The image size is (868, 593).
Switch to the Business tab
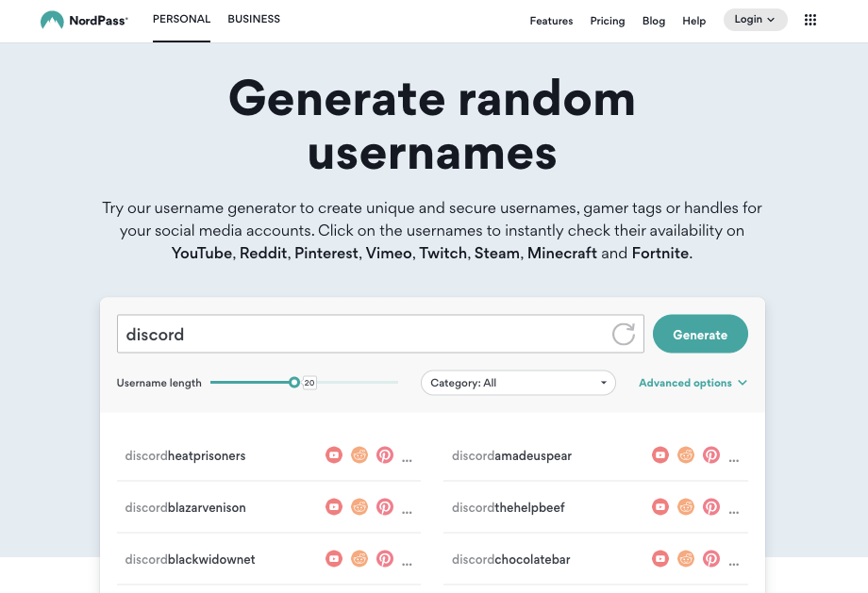(x=254, y=19)
